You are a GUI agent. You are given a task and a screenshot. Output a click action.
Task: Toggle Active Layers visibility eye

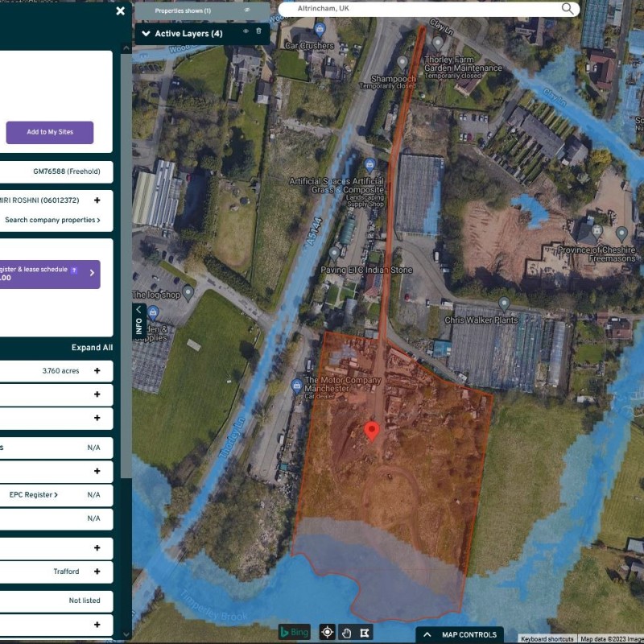pyautogui.click(x=246, y=31)
